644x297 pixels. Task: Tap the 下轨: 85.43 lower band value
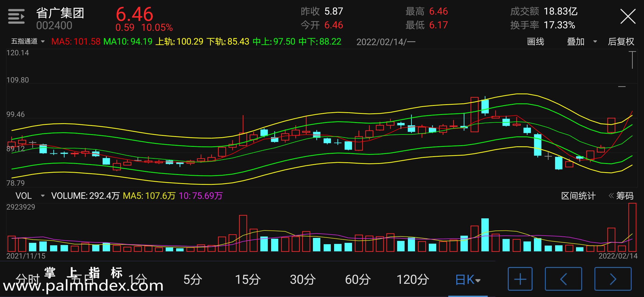pyautogui.click(x=228, y=42)
